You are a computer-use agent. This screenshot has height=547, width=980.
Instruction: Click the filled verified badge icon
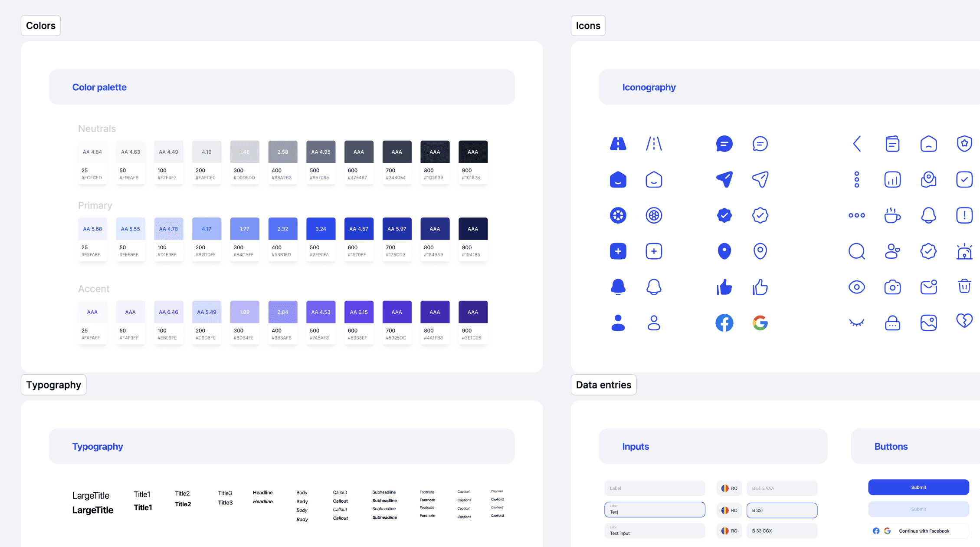click(x=724, y=215)
